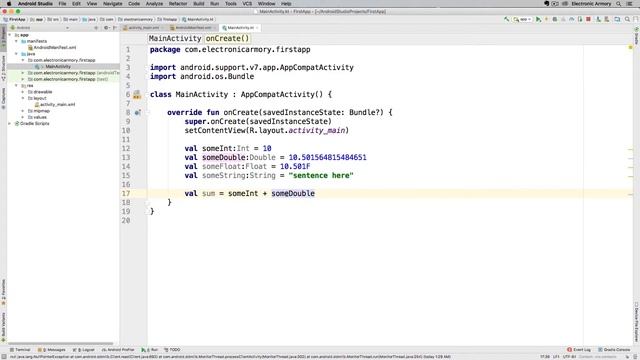Viewport: 640px width, 360px height.
Task: Switch to the AndroidManifest.xml editor tab
Action: (193, 28)
